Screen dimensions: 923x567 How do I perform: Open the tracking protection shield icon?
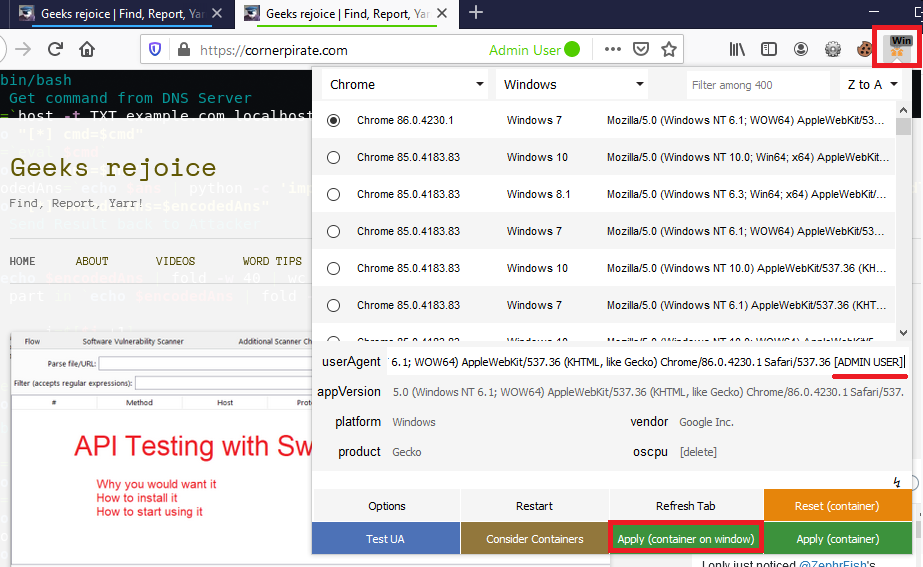(x=155, y=49)
